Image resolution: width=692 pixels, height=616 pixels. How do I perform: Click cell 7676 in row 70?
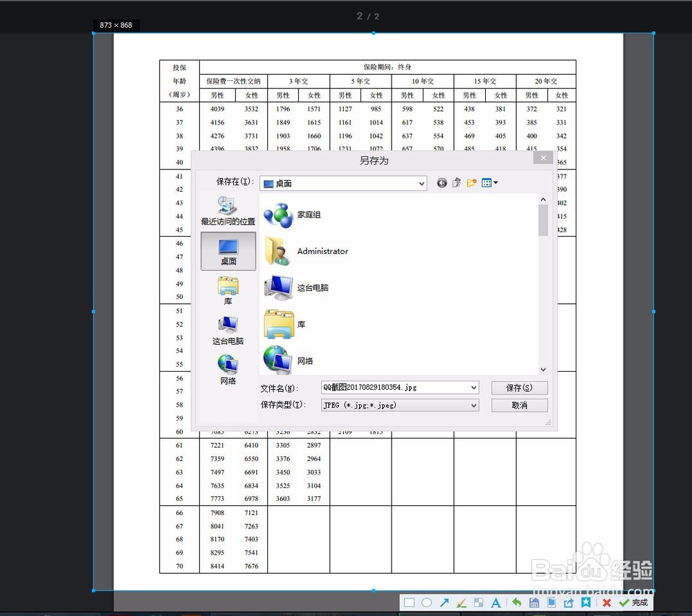coord(252,566)
